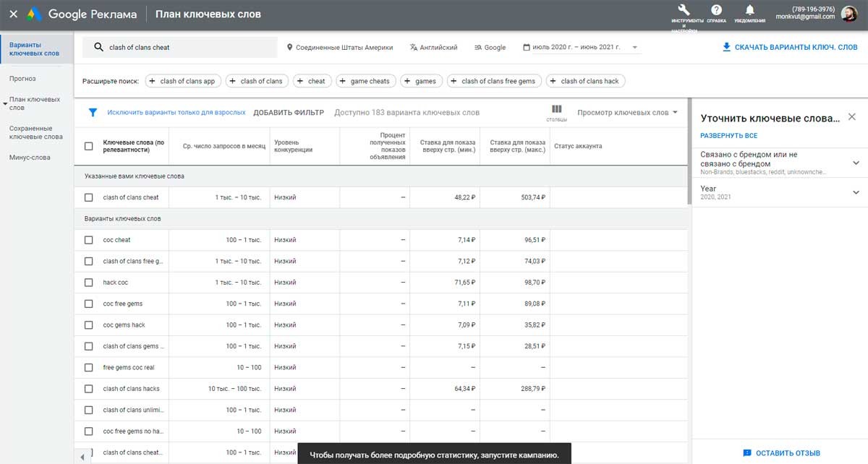Toggle the select-all header checkbox
The width and height of the screenshot is (868, 464).
click(x=89, y=146)
